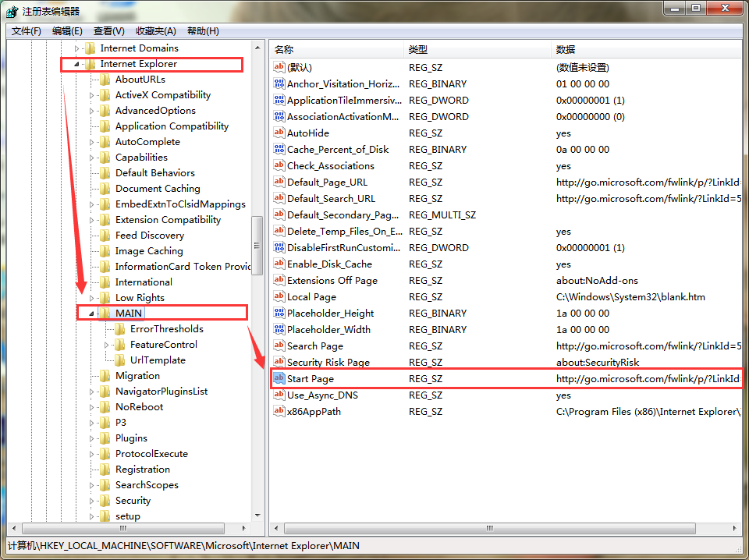Expand the Internet Domains key
749x560 pixels.
click(76, 48)
